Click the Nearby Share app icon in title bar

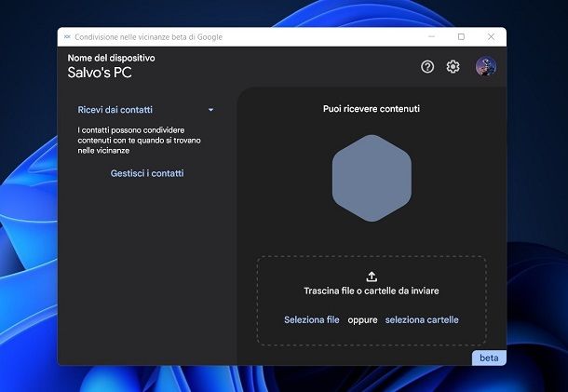(67, 36)
